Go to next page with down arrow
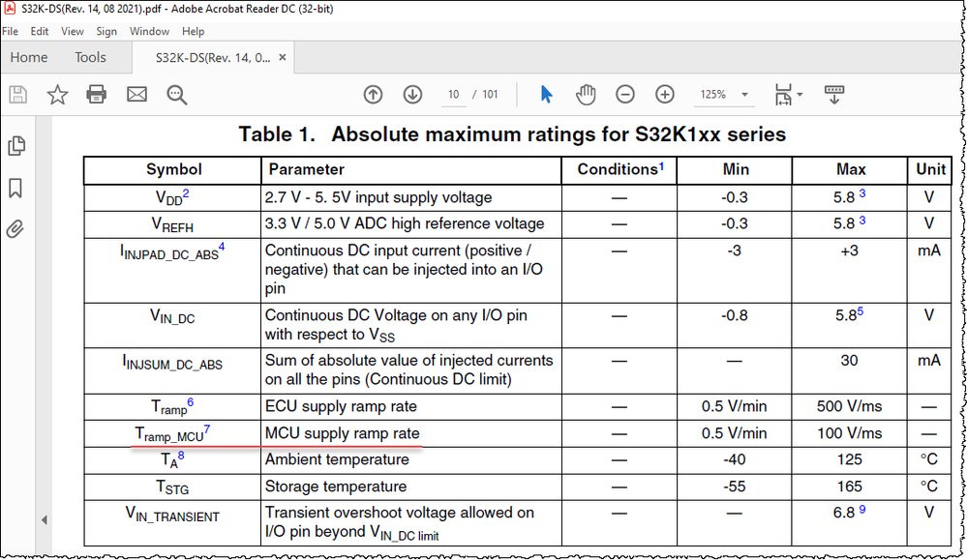The height and width of the screenshot is (560, 967). 411,94
